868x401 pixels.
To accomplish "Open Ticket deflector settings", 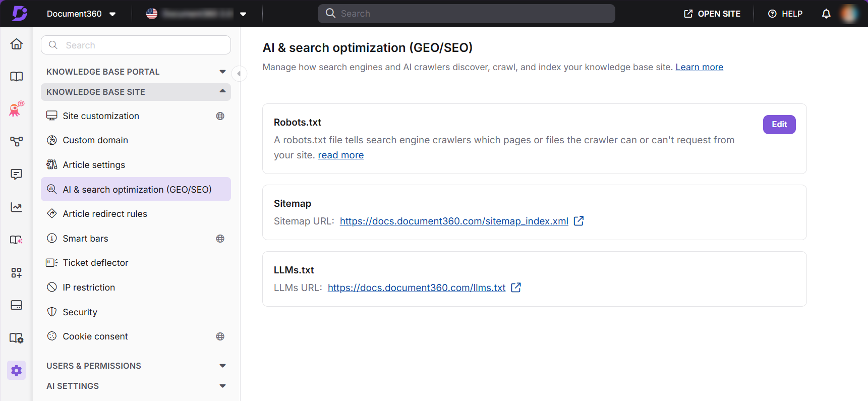I will coord(136,263).
